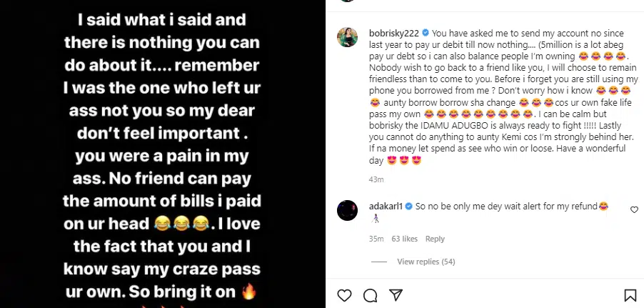This screenshot has height=308, width=644.
Task: Like adakarl1's comment with small heart
Action: click(634, 209)
